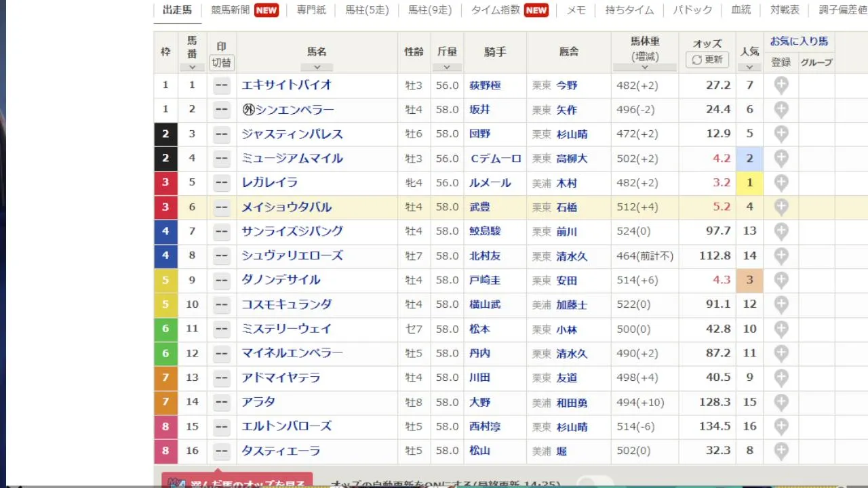Screen dimensions: 868x488
Task: Add アドマイヤテラ to favorites with plus icon
Action: click(x=781, y=378)
